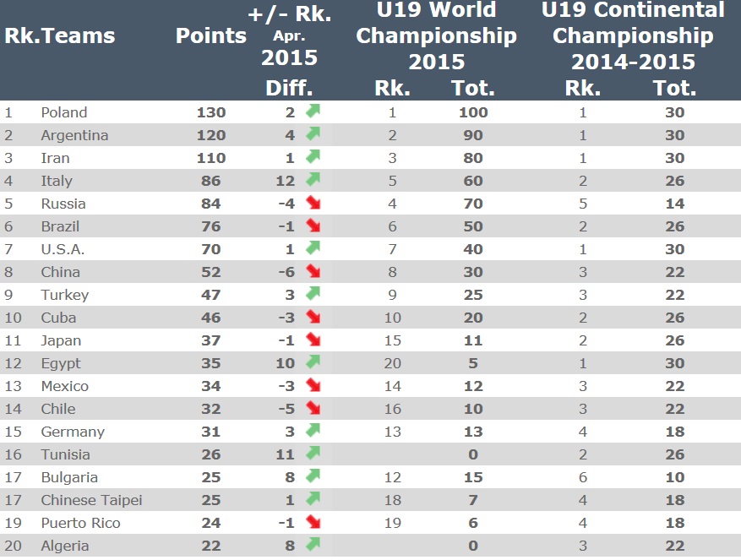
Task: Select the Rk.Teams column header
Action: click(x=59, y=36)
